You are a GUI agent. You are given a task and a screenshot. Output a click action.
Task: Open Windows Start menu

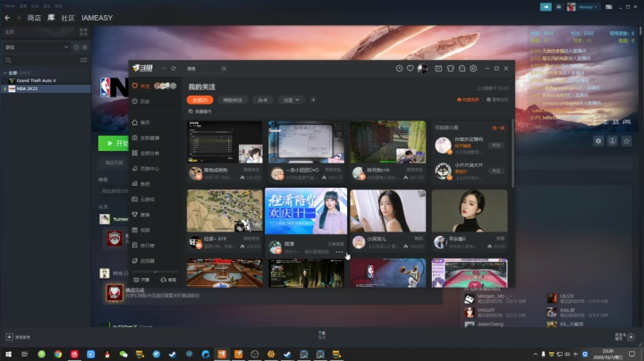(x=8, y=354)
